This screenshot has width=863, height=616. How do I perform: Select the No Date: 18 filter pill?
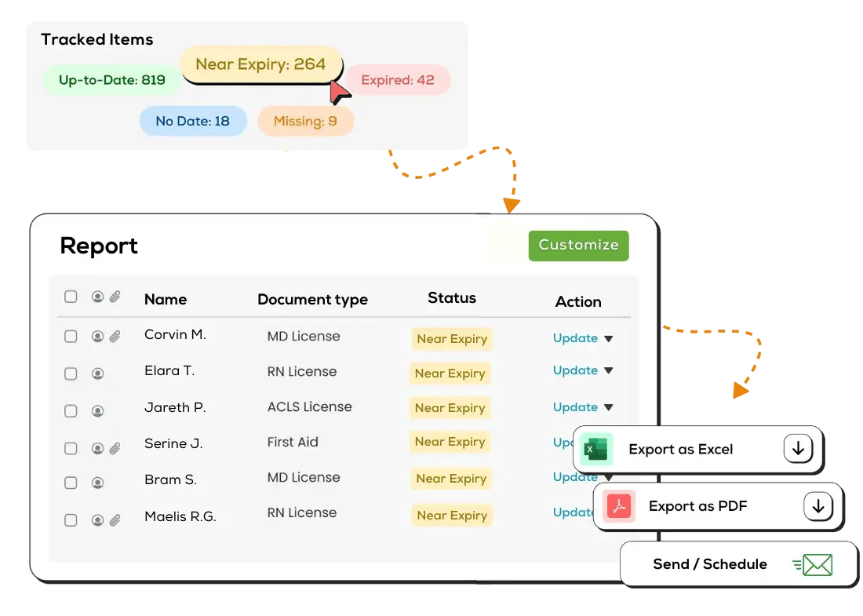click(193, 121)
